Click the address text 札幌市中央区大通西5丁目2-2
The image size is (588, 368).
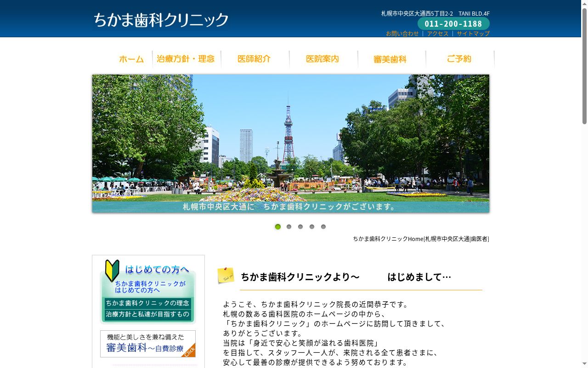tap(417, 13)
